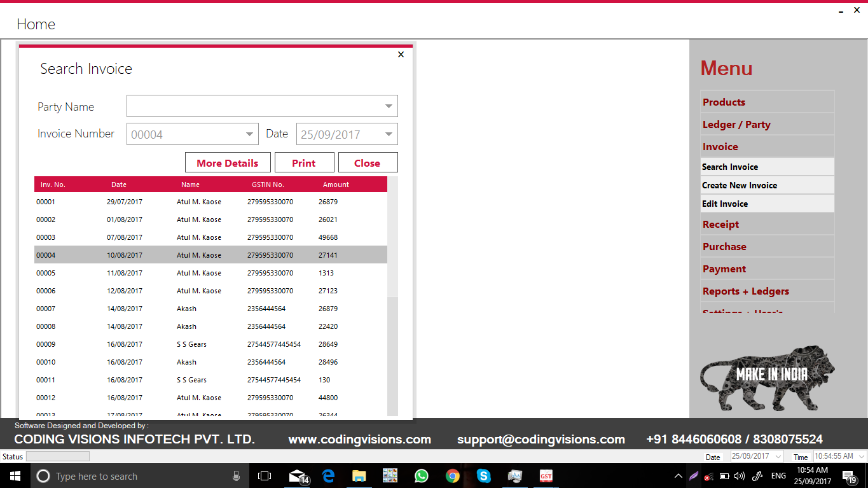868x488 pixels.
Task: Open File Explorer from the taskbar
Action: [359, 476]
